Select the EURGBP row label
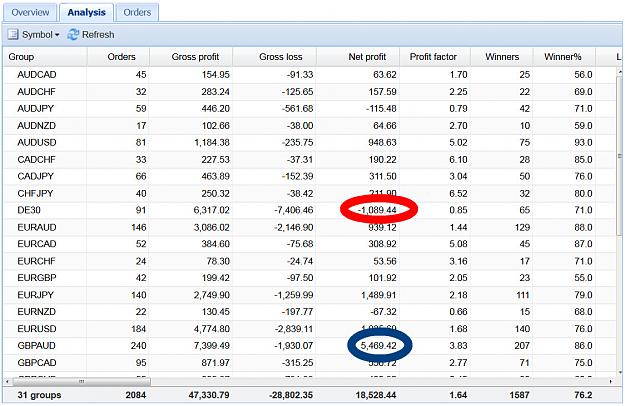 point(37,278)
